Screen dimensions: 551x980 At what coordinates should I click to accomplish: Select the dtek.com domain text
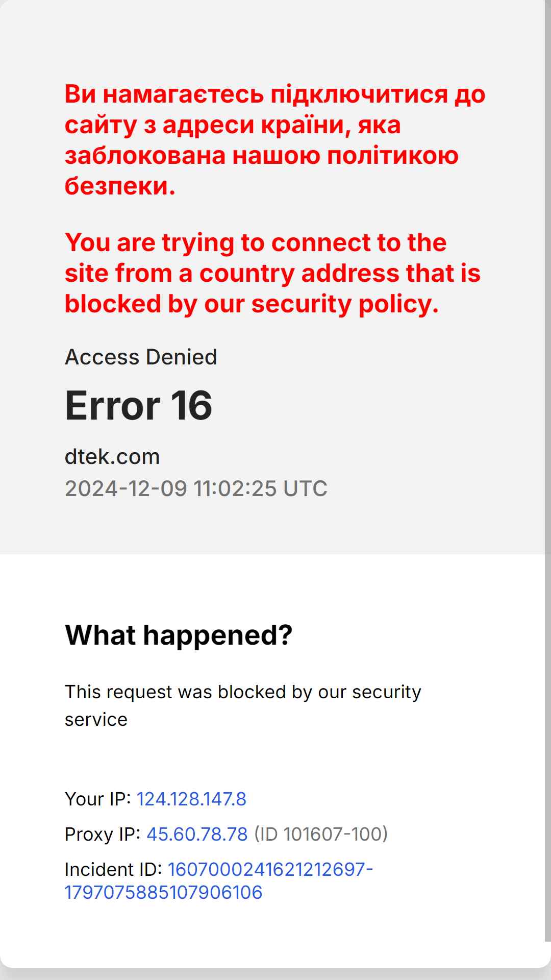(x=112, y=456)
